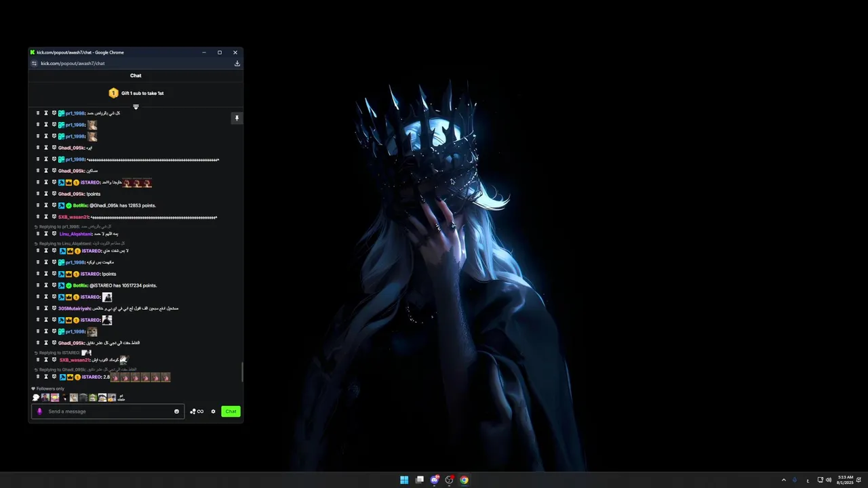Select the last Arabic text emote in the emote row
868x488 pixels.
coord(121,398)
